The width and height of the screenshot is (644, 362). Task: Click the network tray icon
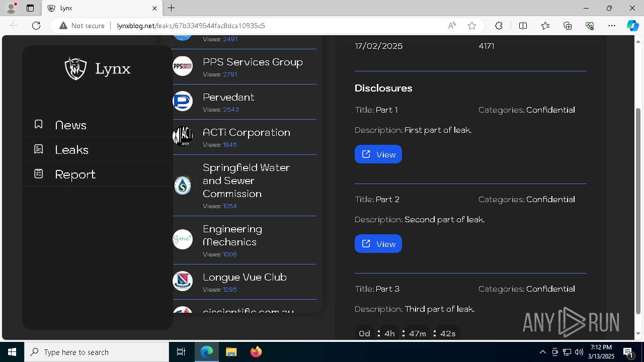click(567, 352)
